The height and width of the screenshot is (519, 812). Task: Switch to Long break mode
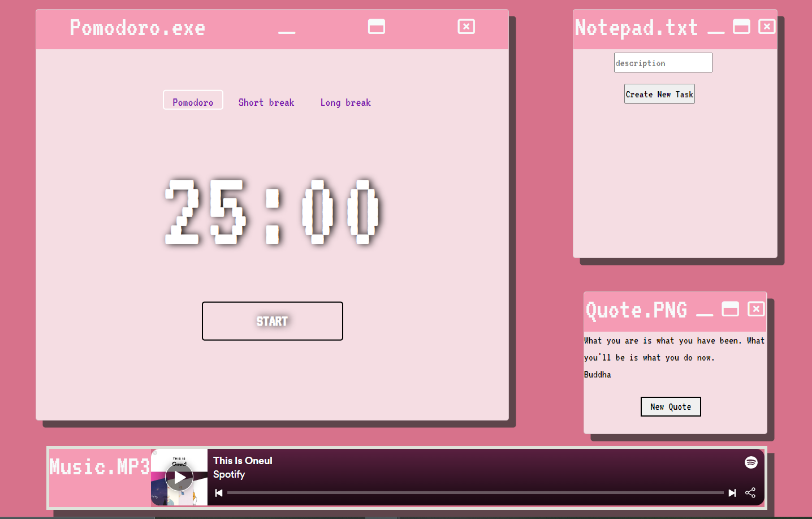[345, 102]
